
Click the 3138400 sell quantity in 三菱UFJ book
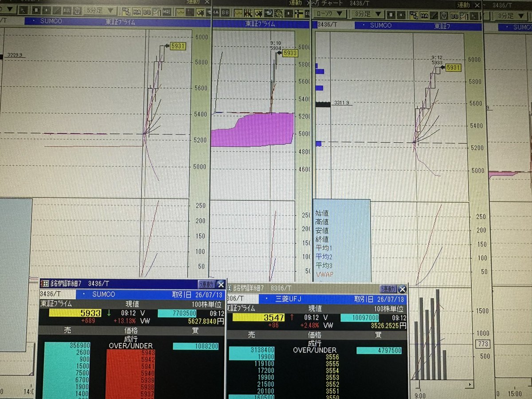(x=251, y=350)
